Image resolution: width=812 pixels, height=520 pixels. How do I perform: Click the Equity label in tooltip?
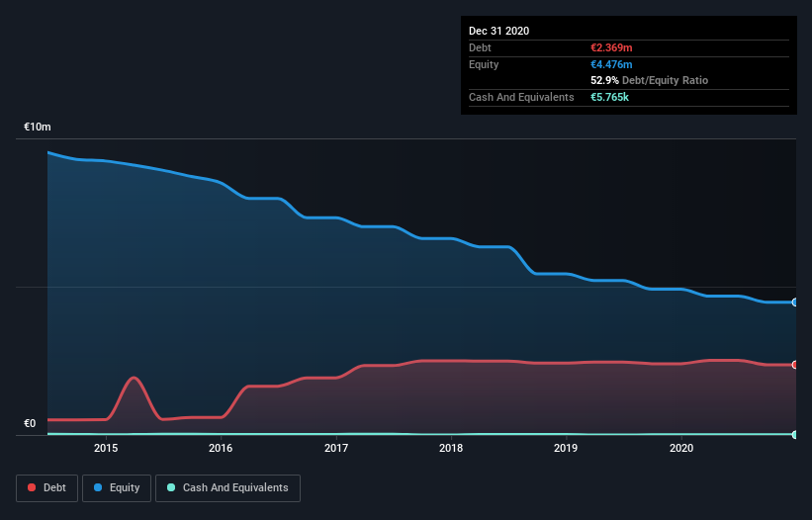click(x=484, y=64)
